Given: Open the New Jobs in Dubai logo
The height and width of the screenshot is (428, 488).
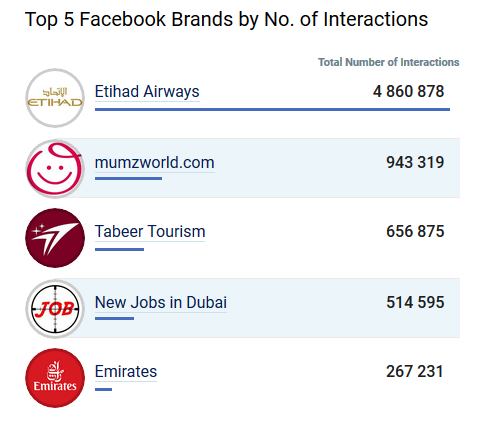Looking at the screenshot, I should [55, 309].
